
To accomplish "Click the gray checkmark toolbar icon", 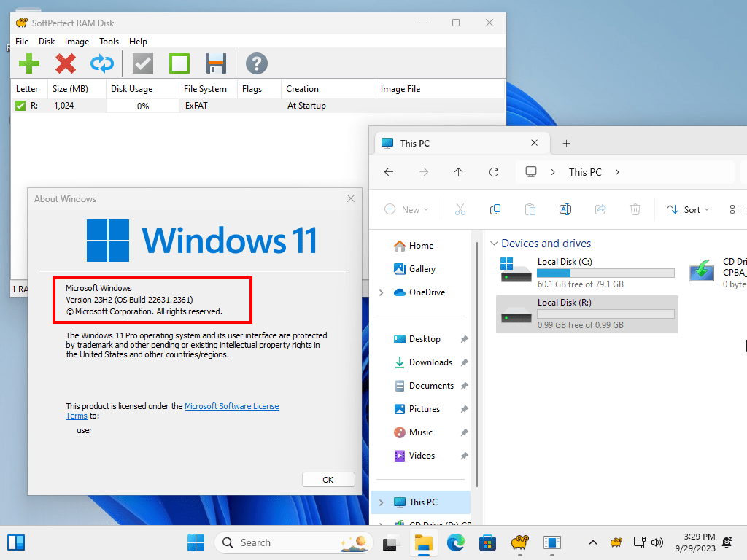I will pos(143,63).
